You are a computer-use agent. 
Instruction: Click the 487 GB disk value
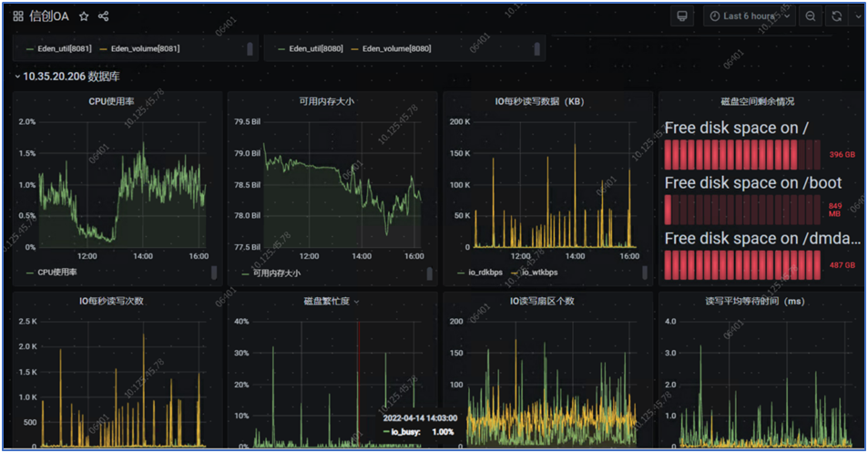(x=842, y=265)
